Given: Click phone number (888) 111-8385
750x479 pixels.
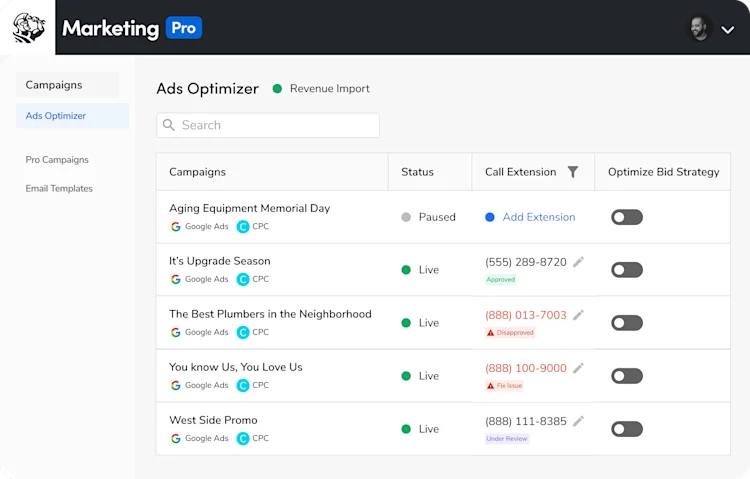Looking at the screenshot, I should [x=526, y=422].
